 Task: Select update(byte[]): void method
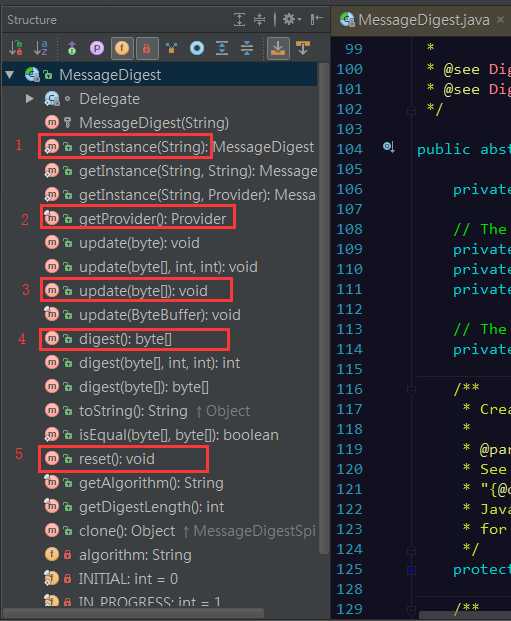(159, 291)
